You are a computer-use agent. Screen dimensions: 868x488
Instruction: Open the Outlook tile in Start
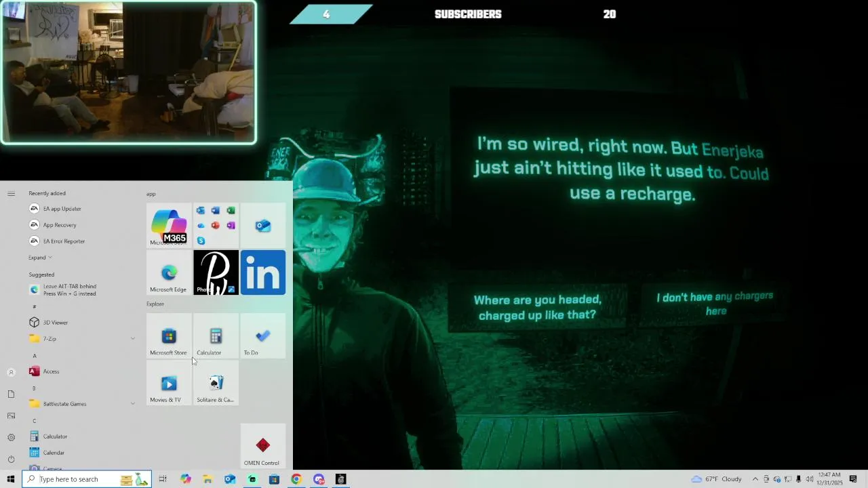pos(263,226)
